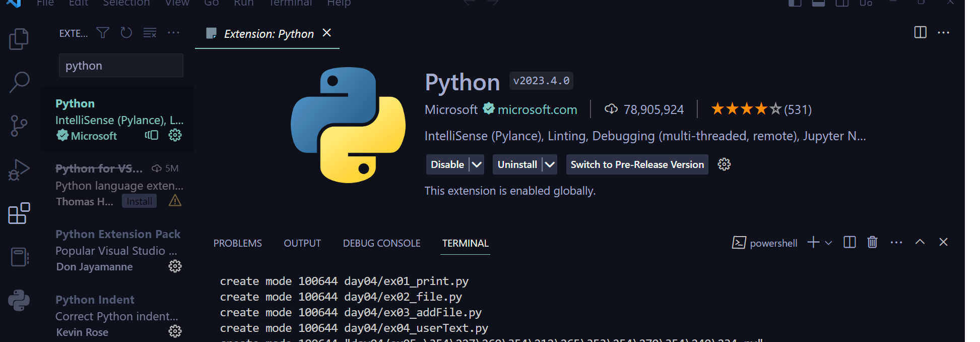
Task: Select Python Extension Pack in list
Action: (118, 250)
